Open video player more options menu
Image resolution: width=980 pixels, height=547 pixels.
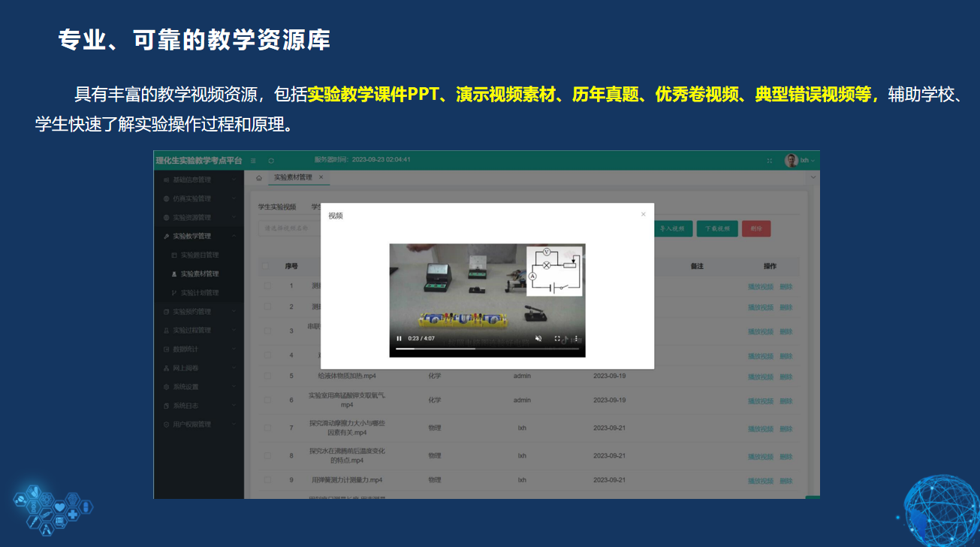(x=577, y=339)
